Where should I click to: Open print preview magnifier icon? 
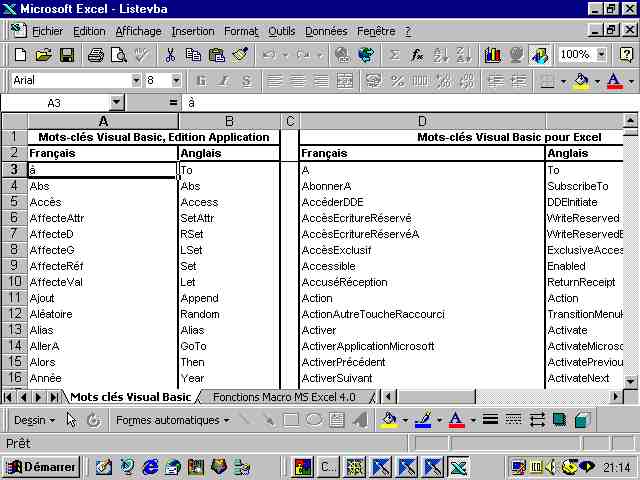(119, 55)
